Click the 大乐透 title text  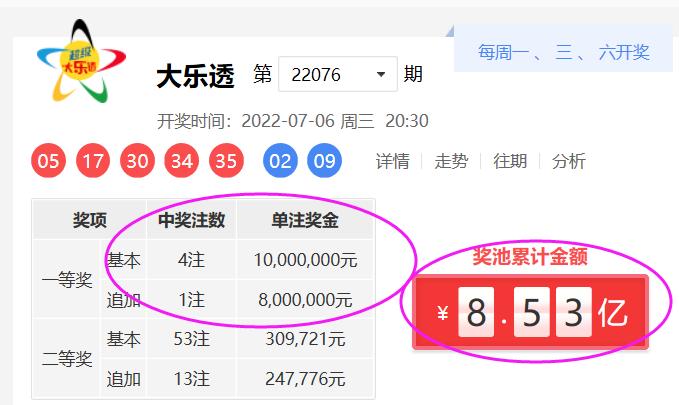coord(195,76)
